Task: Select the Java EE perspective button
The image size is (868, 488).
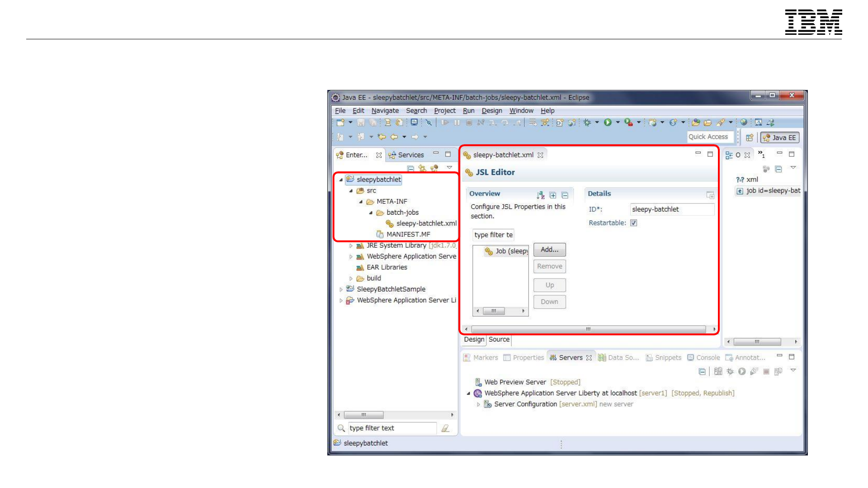Action: [779, 137]
